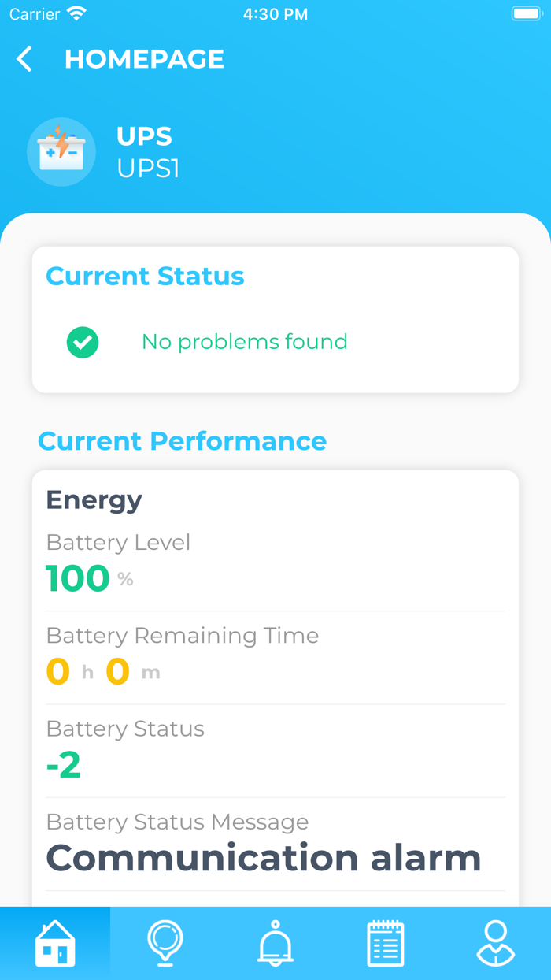This screenshot has height=980, width=551.
Task: Tap the Battery Remaining Time row
Action: tap(182, 635)
